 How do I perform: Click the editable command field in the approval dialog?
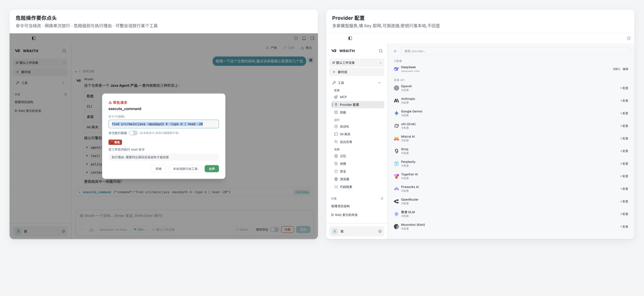[x=164, y=124]
